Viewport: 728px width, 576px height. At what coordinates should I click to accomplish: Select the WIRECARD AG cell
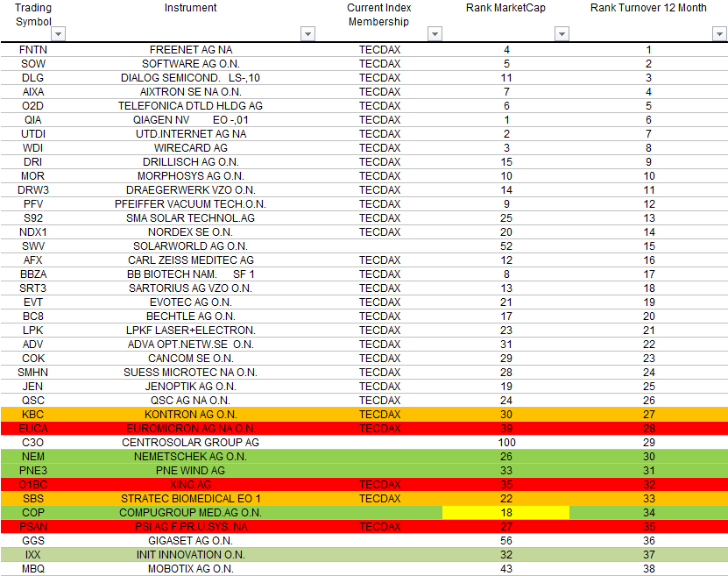tap(191, 147)
